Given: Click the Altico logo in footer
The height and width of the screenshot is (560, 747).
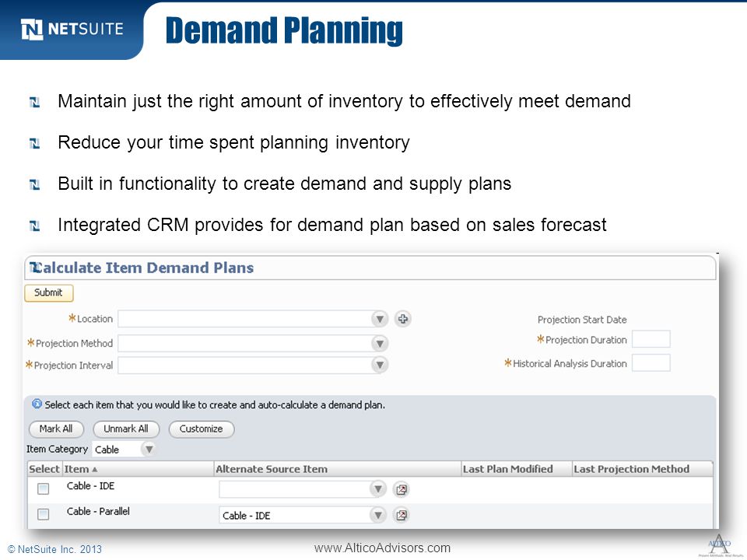Looking at the screenshot, I should point(719,545).
